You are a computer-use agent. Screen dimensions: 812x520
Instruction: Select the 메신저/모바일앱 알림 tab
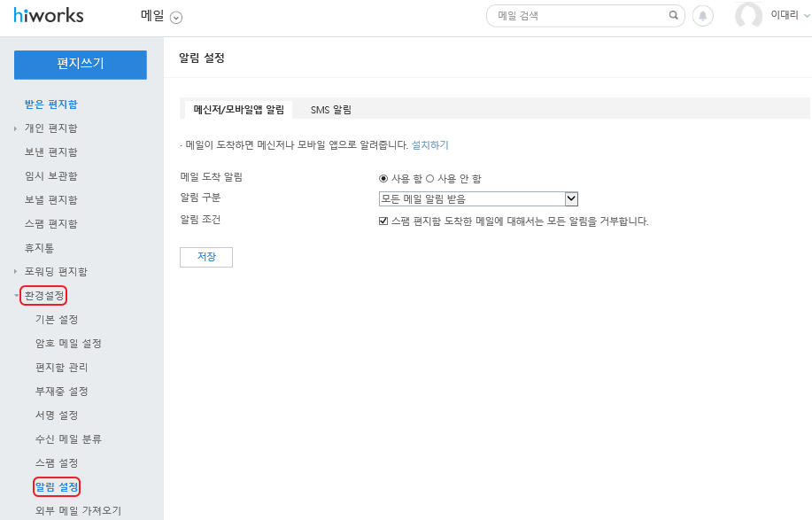tap(239, 110)
